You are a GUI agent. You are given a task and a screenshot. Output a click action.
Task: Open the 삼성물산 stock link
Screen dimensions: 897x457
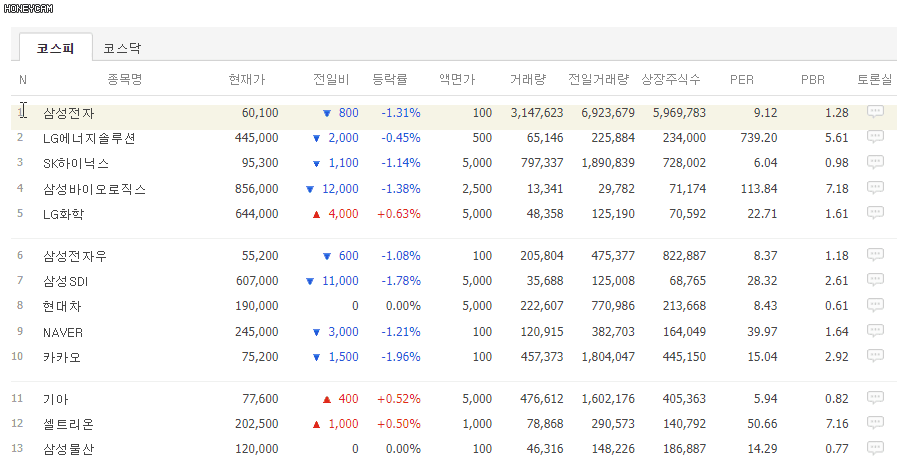point(68,449)
